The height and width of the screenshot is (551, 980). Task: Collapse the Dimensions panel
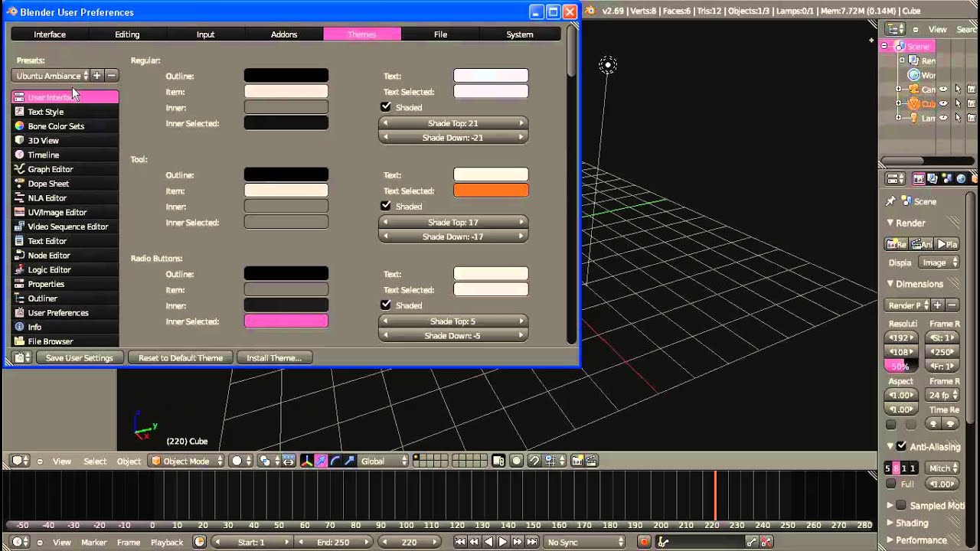coord(890,283)
